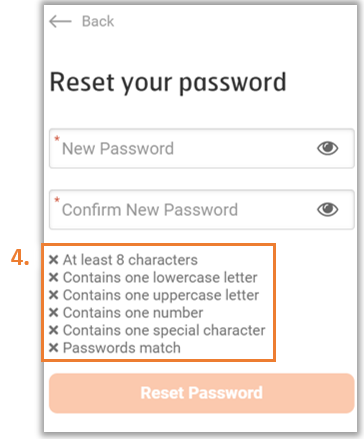
Task: Click the Passwords match requirement text
Action: click(x=122, y=348)
